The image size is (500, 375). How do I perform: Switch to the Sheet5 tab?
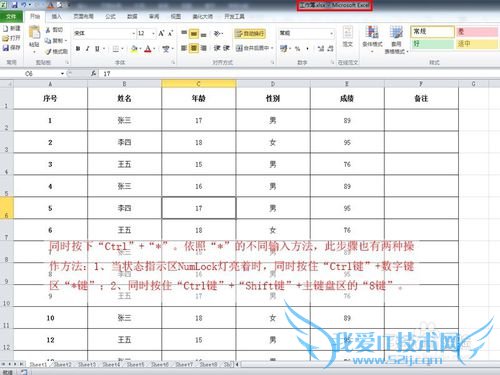tap(135, 365)
